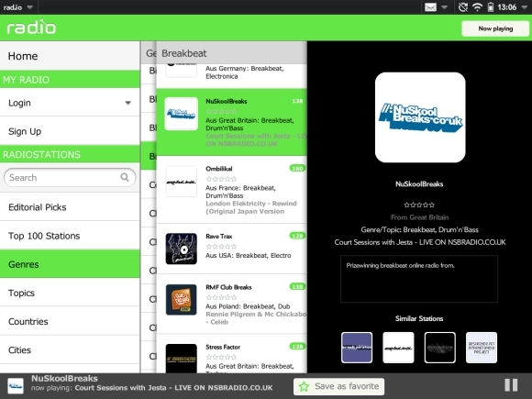Screen dimensions: 532x399
Task: Select the RMF Club Breaks station name
Action: coord(228,287)
